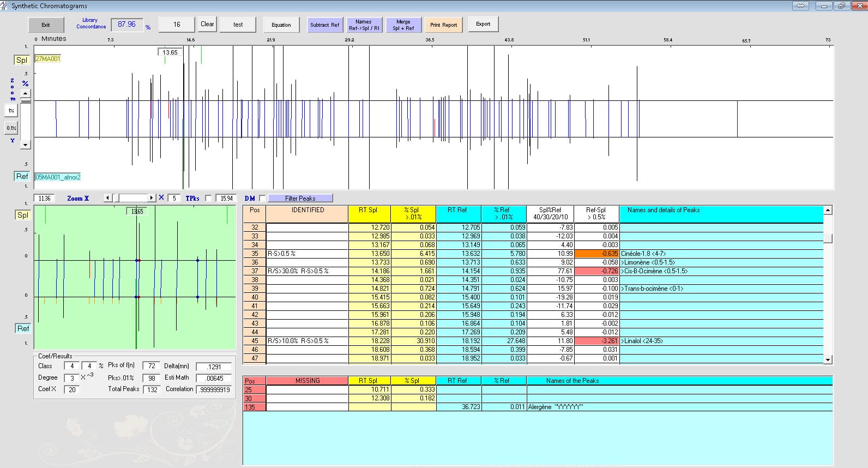Click the Exit button
This screenshot has height=468, width=868.
point(46,25)
